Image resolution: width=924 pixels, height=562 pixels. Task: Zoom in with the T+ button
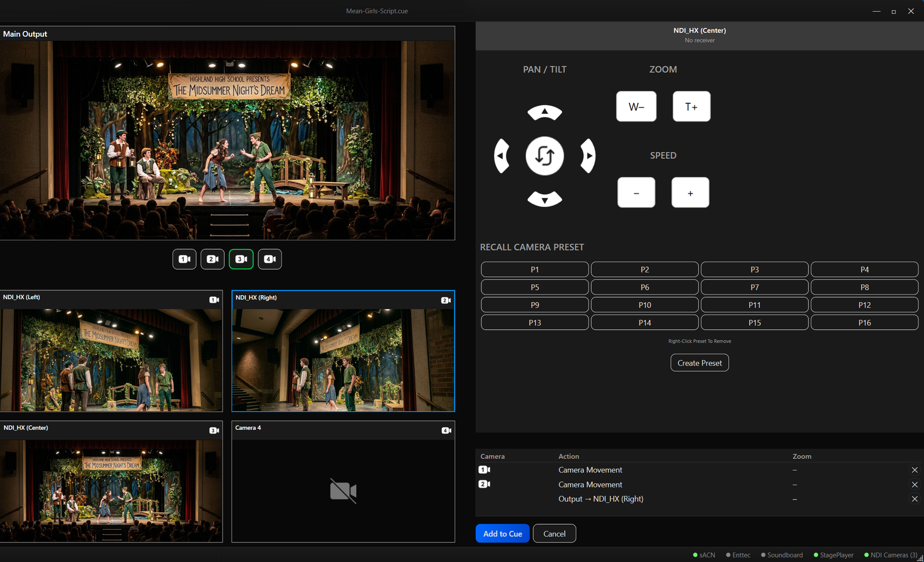(691, 106)
